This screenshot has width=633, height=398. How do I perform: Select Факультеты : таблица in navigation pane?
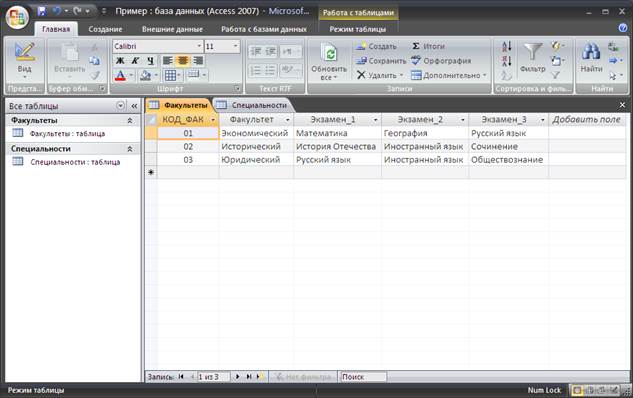coord(67,134)
